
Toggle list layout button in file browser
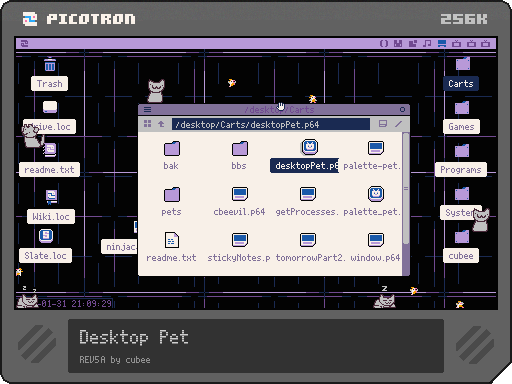pos(383,124)
